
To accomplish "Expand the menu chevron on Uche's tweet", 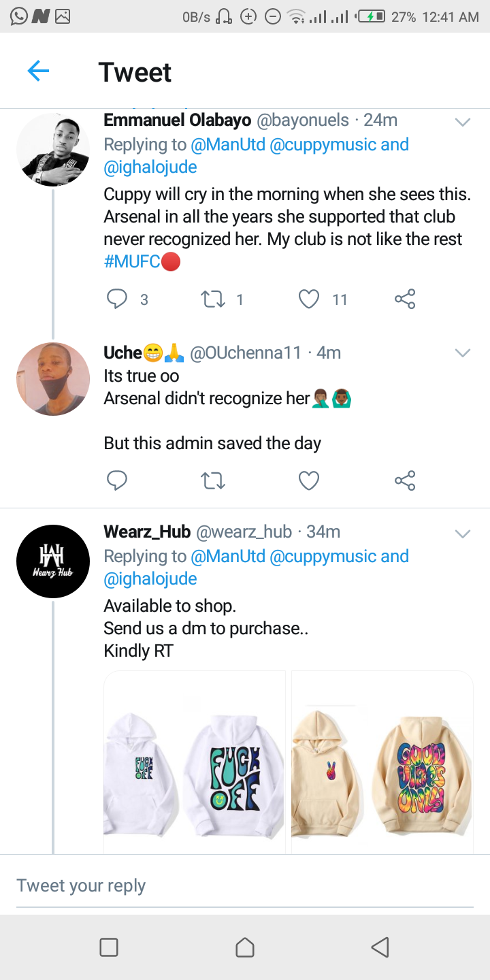I will pos(463,353).
